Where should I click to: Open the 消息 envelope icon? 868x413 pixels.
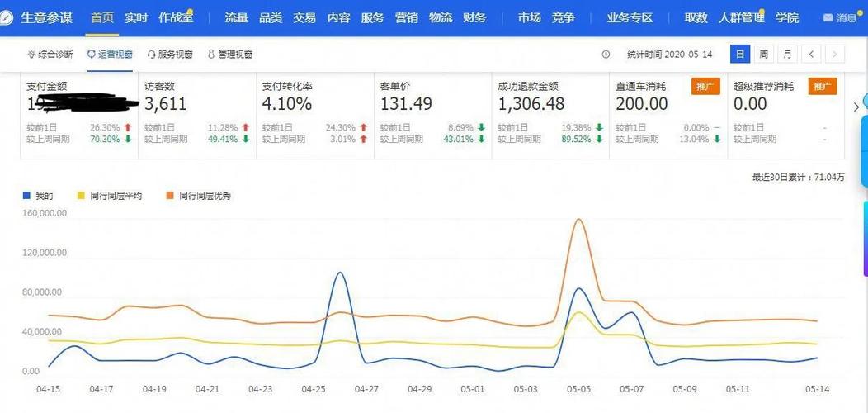pos(828,17)
